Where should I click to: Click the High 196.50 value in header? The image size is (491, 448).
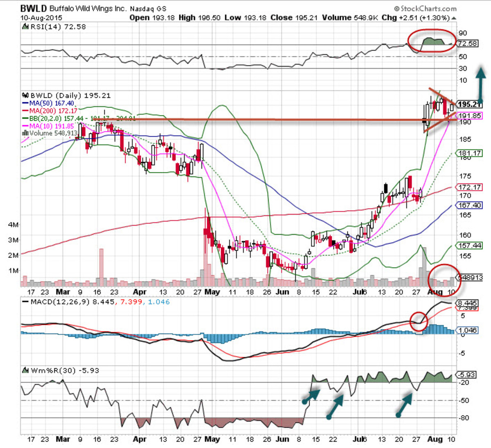pyautogui.click(x=199, y=18)
